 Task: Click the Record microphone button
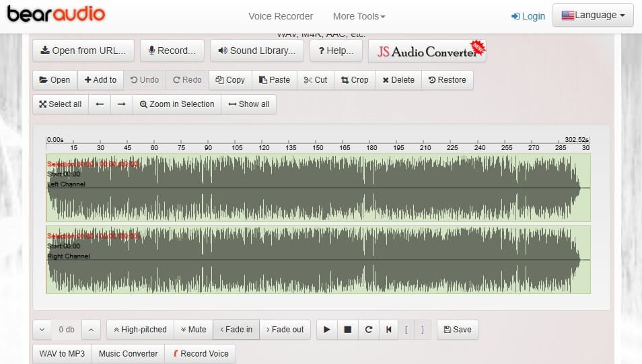tap(172, 50)
